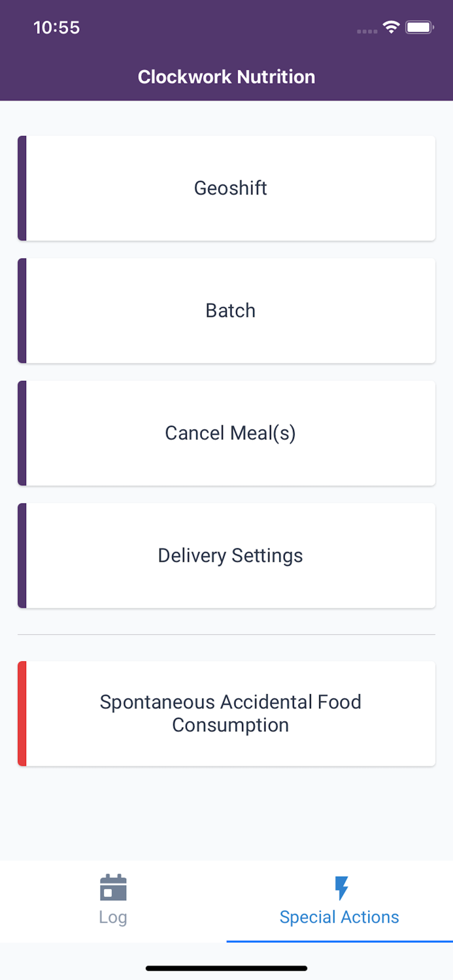Viewport: 453px width, 980px height.
Task: Tap the Log calendar icon
Action: (113, 887)
